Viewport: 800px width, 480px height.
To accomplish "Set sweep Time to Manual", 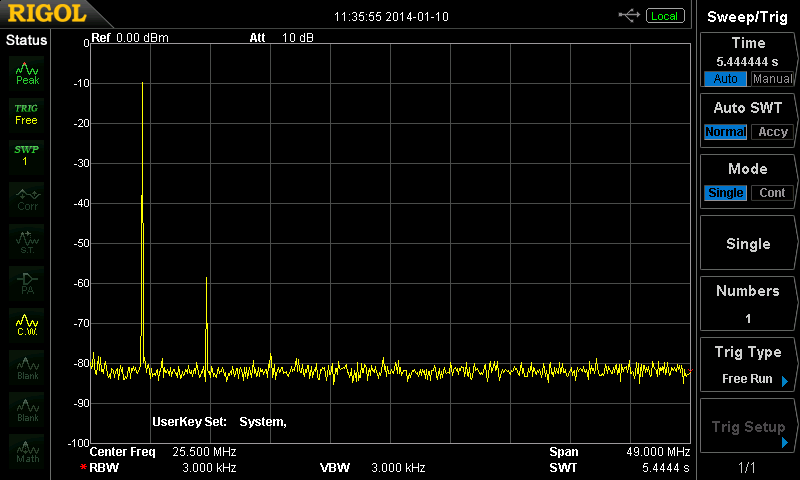I will click(772, 79).
